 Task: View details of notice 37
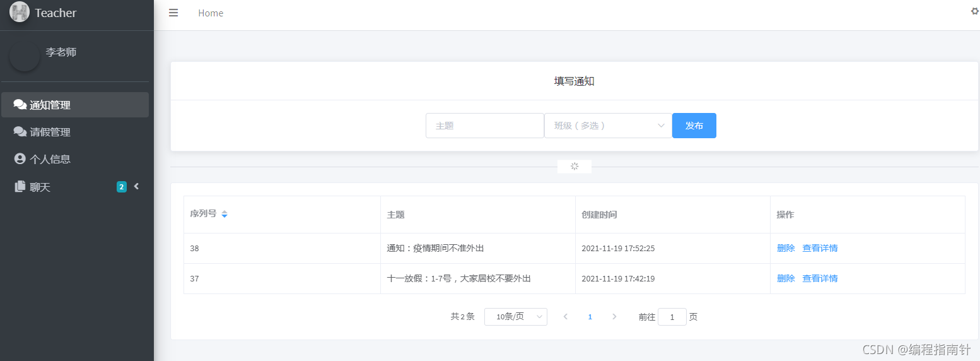point(820,278)
